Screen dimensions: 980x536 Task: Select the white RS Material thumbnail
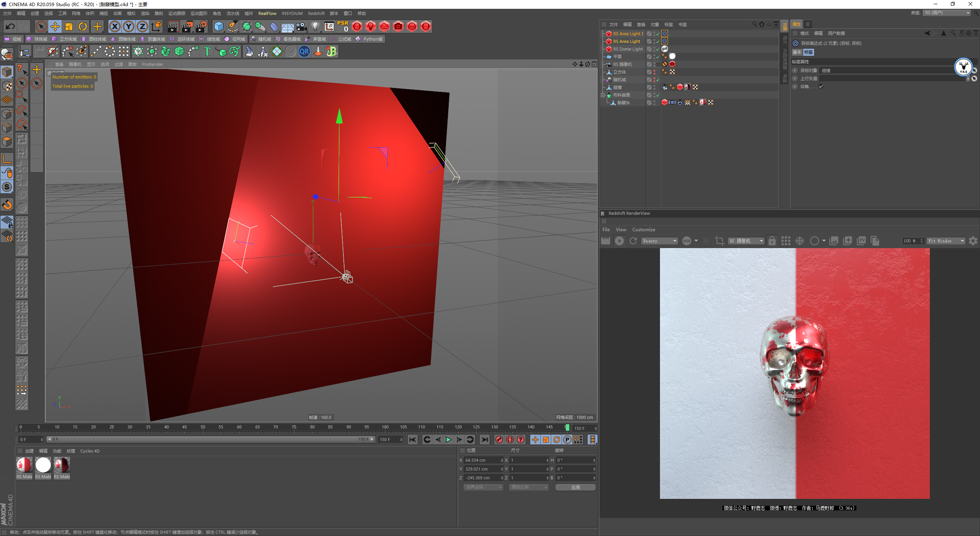[x=43, y=465]
